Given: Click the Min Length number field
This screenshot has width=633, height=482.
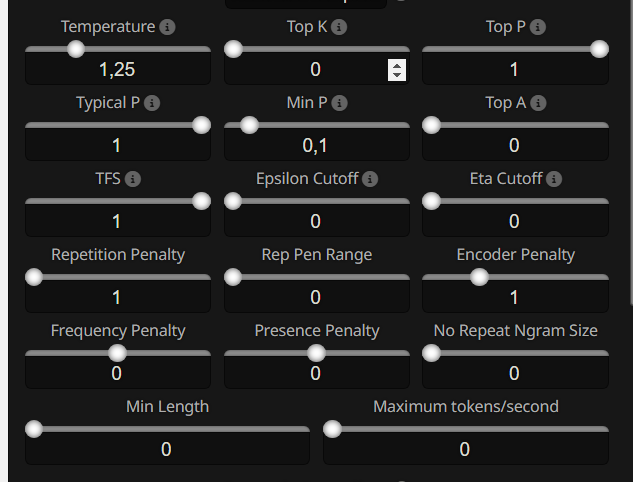Looking at the screenshot, I should pyautogui.click(x=167, y=449).
